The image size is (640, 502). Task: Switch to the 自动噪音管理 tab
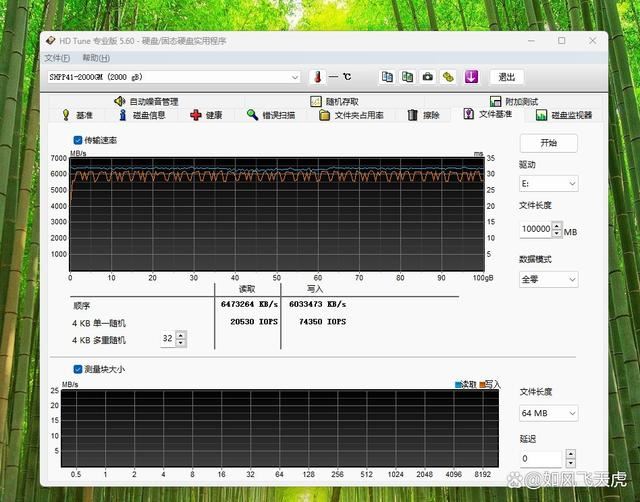pyautogui.click(x=146, y=101)
